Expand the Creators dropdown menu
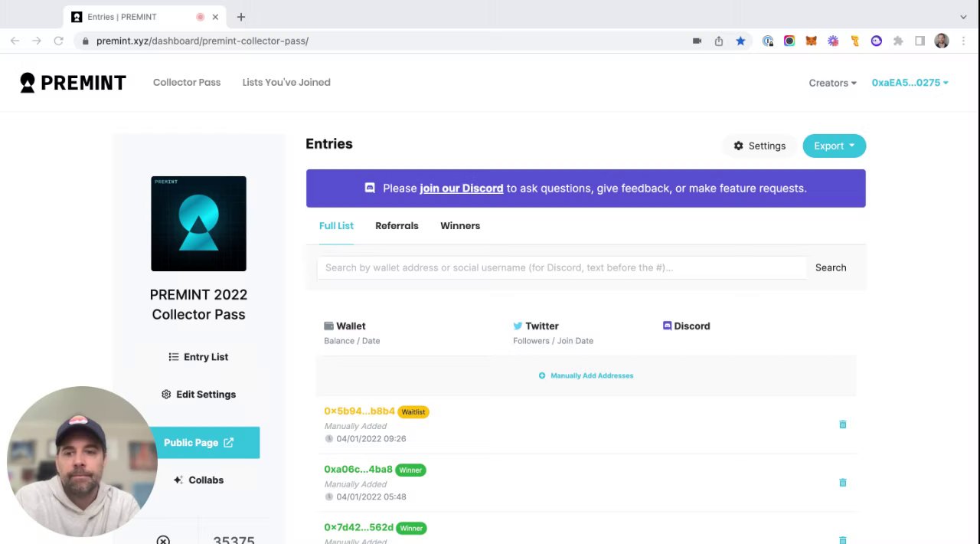Viewport: 980px width, 544px height. tap(832, 83)
